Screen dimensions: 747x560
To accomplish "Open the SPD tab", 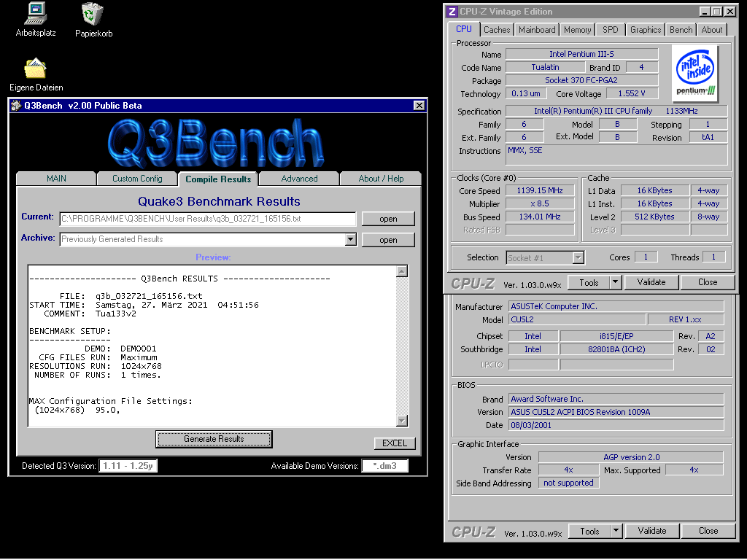I will point(611,29).
